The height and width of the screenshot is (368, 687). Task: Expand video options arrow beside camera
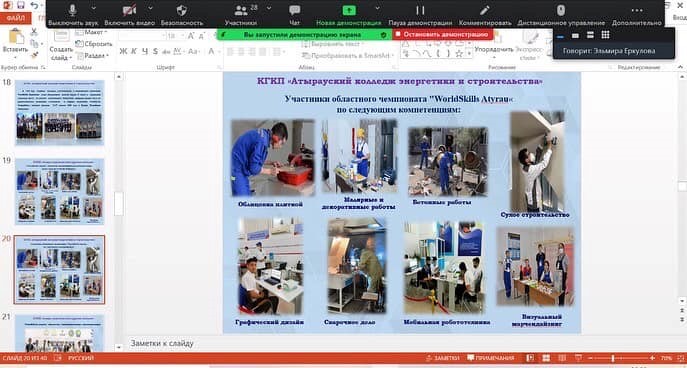click(x=150, y=8)
